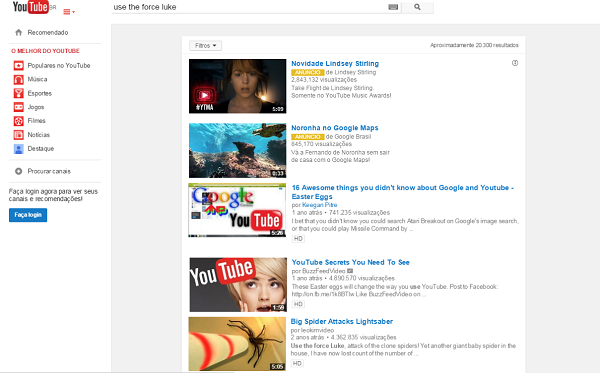
Task: Click the '845,170 visualizações' text
Action: point(321,144)
